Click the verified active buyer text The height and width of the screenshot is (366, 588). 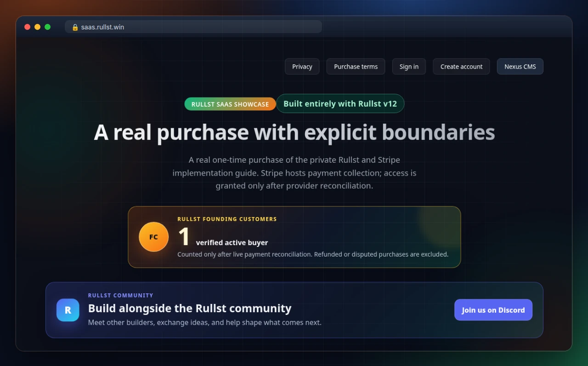tap(232, 242)
